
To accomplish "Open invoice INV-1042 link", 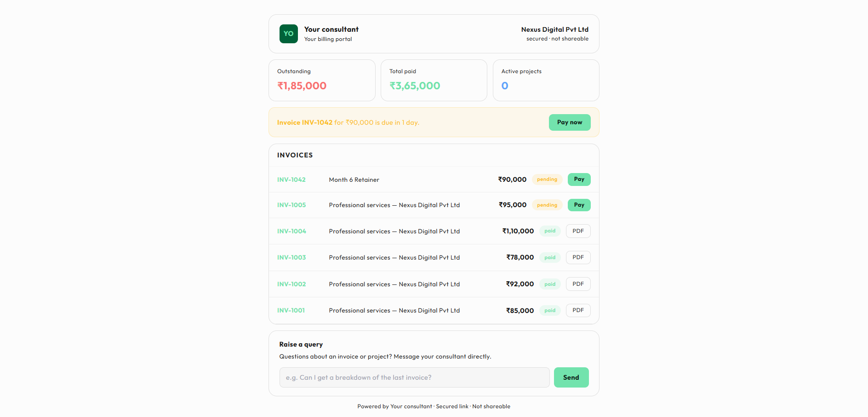I will [x=291, y=180].
